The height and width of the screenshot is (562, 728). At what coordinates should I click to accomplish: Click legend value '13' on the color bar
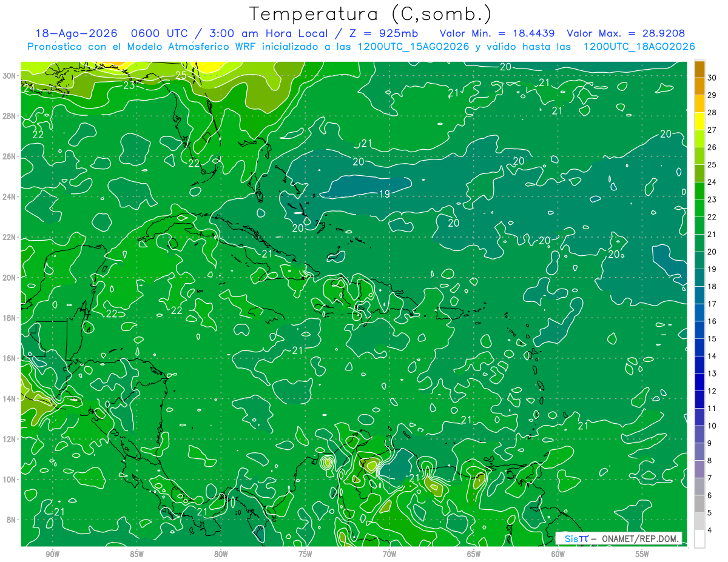tap(713, 373)
